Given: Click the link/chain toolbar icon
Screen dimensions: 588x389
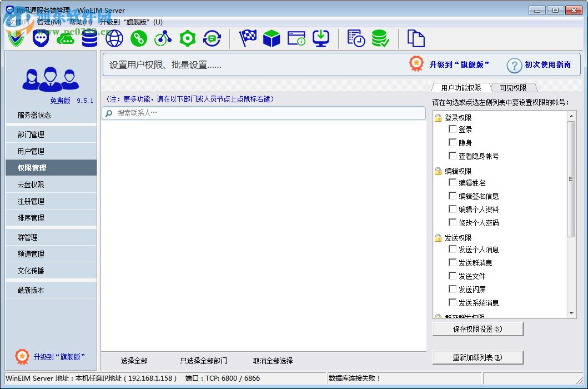Looking at the screenshot, I should [x=138, y=38].
